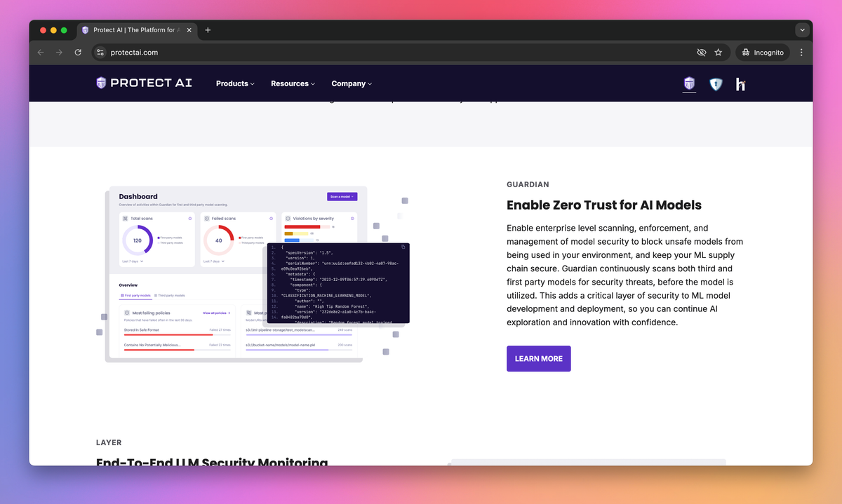The image size is (842, 504).
Task: Expand the Company menu
Action: click(352, 83)
